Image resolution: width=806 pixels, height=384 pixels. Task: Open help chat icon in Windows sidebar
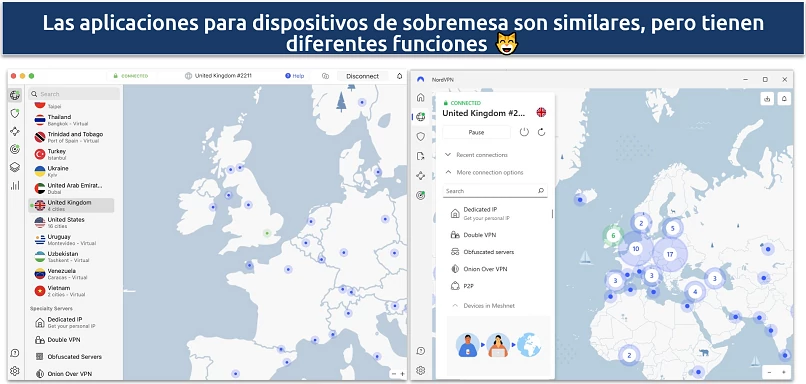(x=420, y=351)
